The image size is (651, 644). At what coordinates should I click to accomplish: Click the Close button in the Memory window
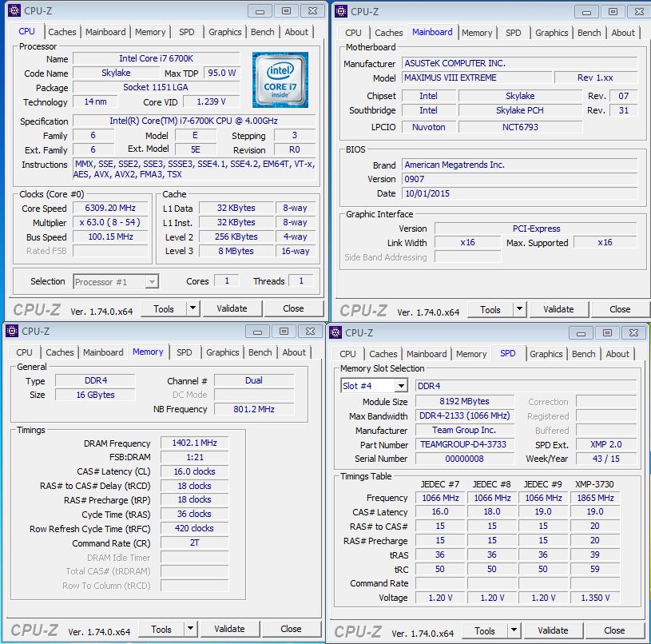(x=291, y=629)
